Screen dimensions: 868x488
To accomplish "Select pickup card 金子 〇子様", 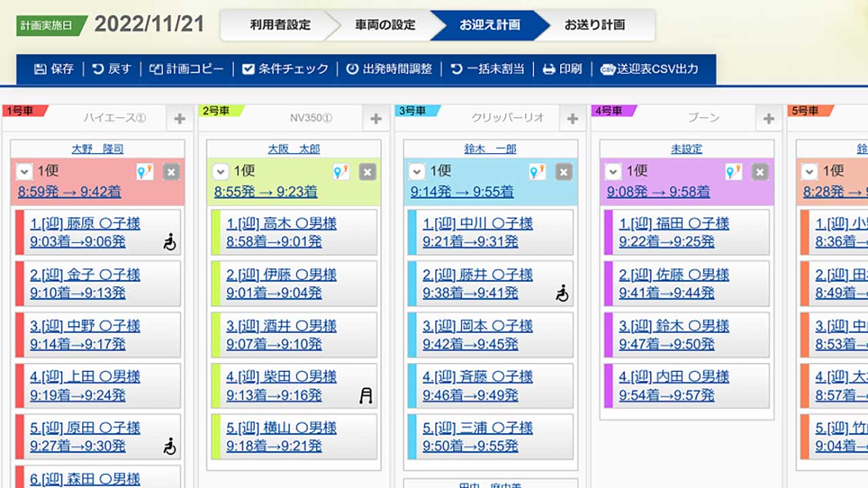I will 98,283.
